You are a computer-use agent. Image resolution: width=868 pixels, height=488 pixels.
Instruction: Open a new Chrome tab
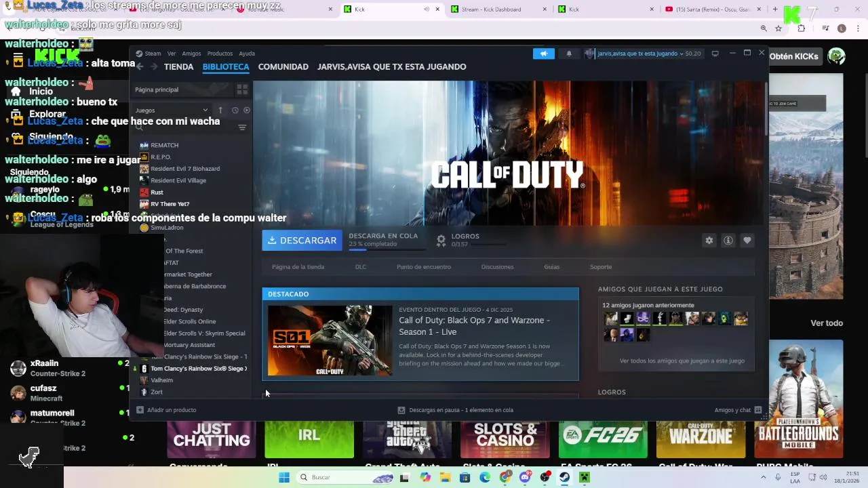point(776,9)
